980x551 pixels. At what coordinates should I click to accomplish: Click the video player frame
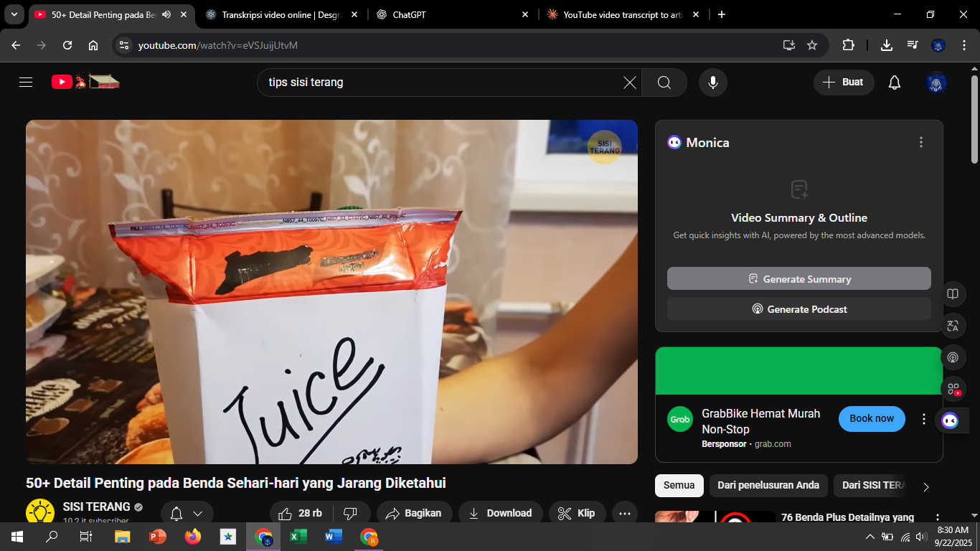click(331, 292)
